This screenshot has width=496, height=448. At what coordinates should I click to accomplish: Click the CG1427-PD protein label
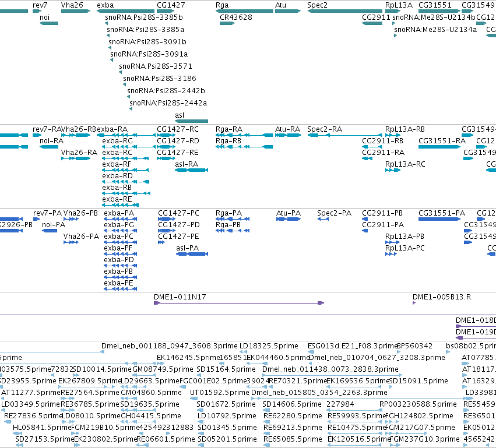pos(179,225)
